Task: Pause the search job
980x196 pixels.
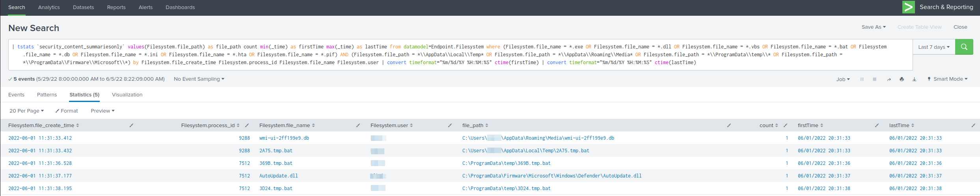Action: pos(862,79)
